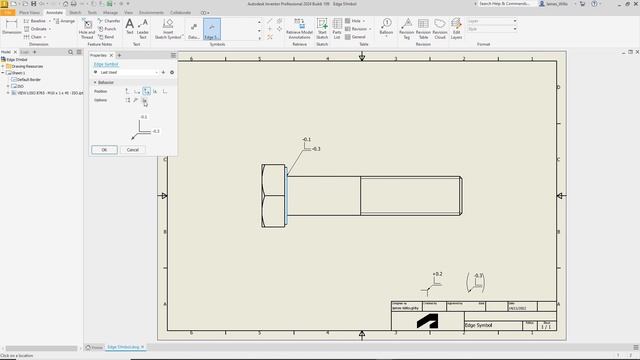Expand the VIEW1 ISO 8765 node

click(8, 93)
